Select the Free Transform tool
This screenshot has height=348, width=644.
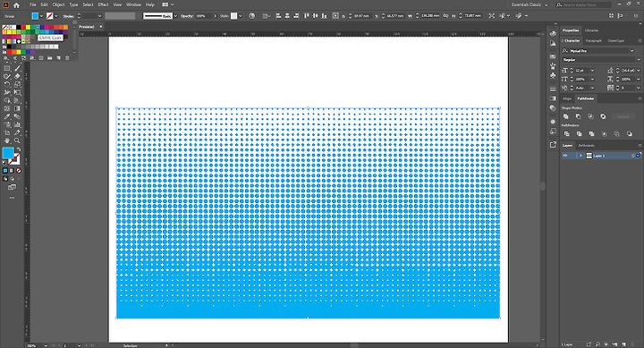pyautogui.click(x=17, y=92)
